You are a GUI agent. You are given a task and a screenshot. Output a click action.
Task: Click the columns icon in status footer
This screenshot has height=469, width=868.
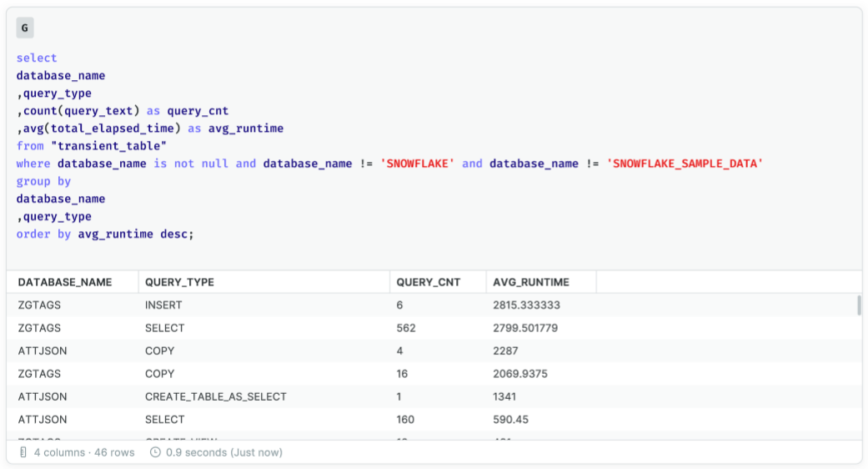(23, 452)
